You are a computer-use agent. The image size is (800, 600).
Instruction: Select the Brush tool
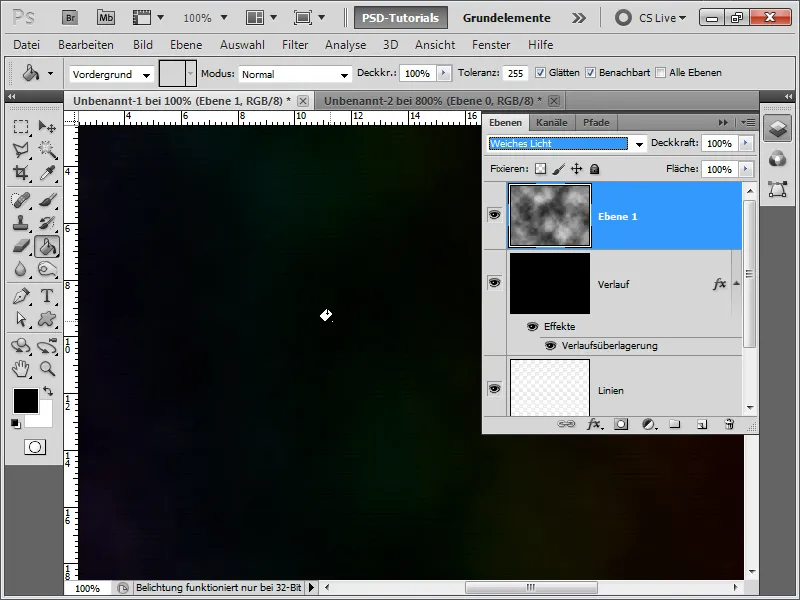[x=47, y=200]
